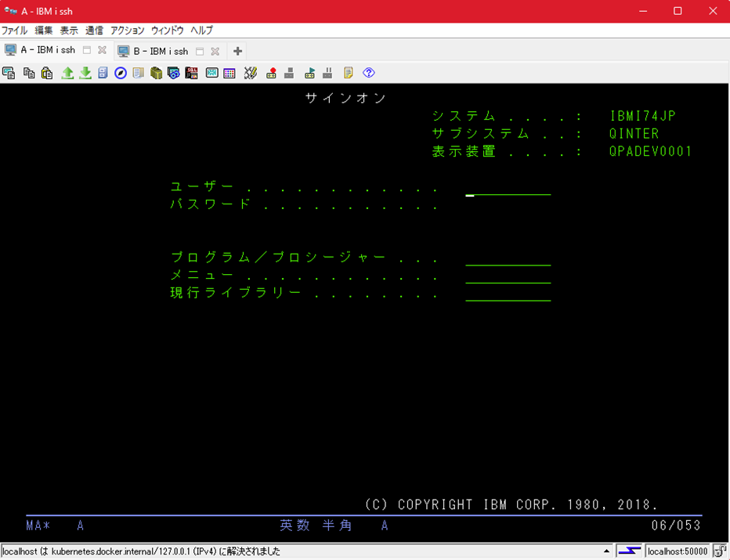Click the grey stop macro icon
The image size is (730, 560).
coord(289,73)
